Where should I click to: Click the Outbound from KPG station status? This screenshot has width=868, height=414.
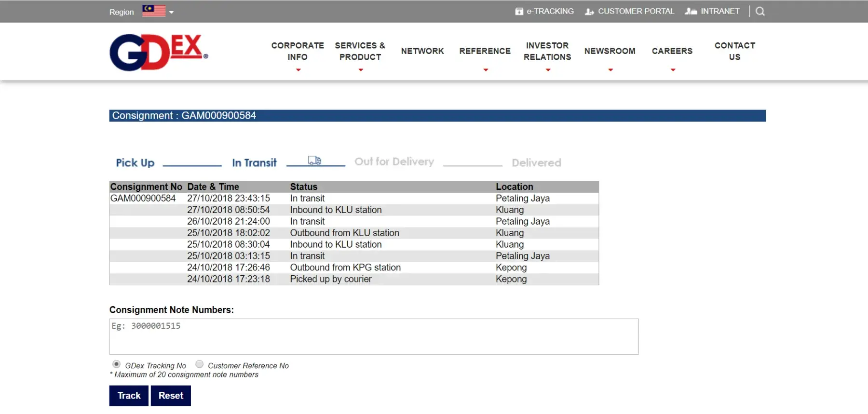click(x=345, y=267)
